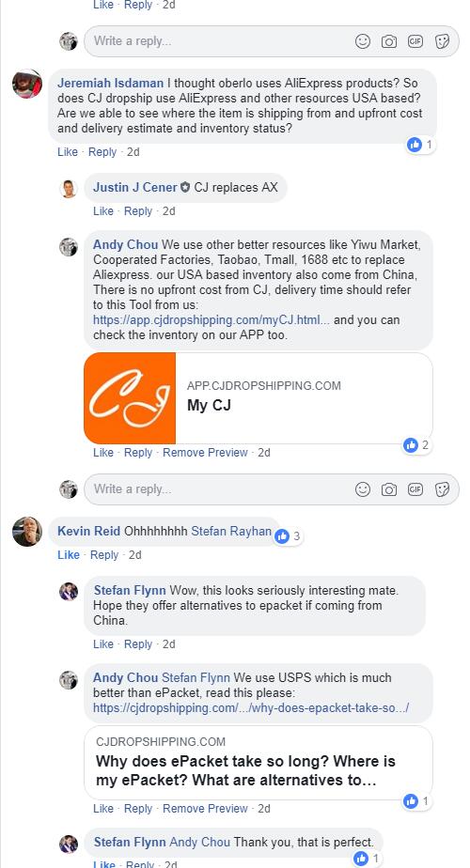
Task: Add sticker in top reply box
Action: point(442,41)
